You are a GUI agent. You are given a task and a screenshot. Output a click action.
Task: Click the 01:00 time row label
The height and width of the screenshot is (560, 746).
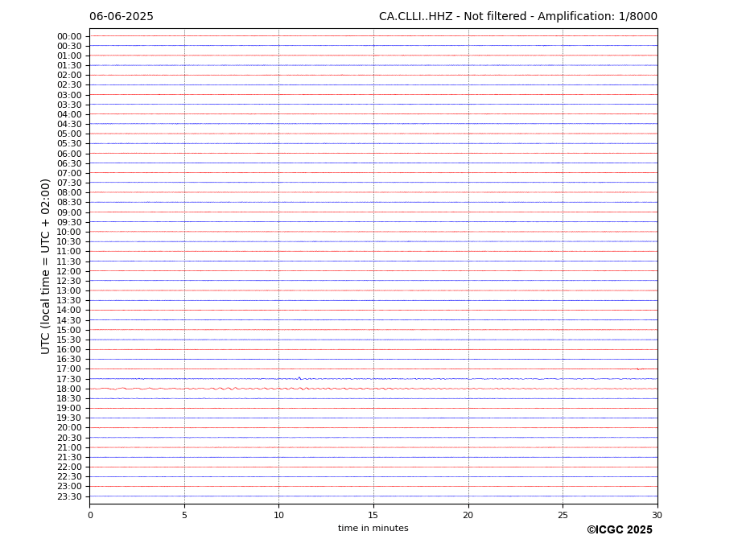pos(69,56)
